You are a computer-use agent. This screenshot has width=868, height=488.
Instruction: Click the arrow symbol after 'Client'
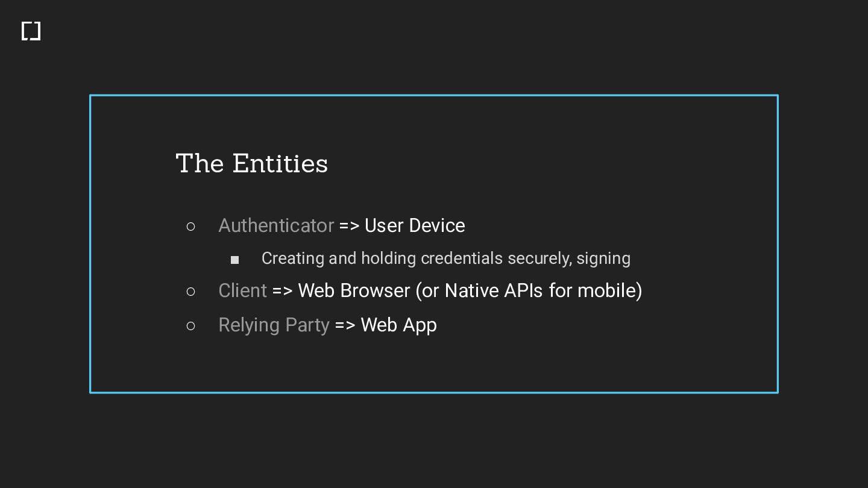(282, 291)
